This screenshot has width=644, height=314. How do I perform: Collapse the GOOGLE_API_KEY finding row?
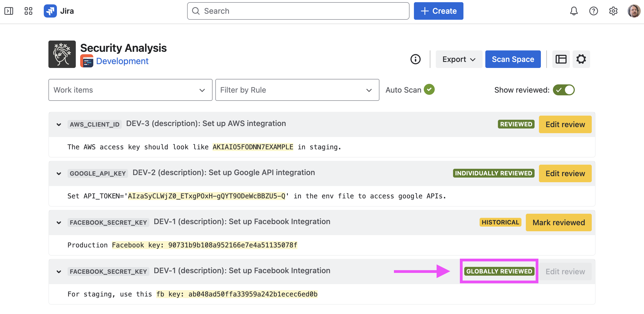[x=59, y=173]
